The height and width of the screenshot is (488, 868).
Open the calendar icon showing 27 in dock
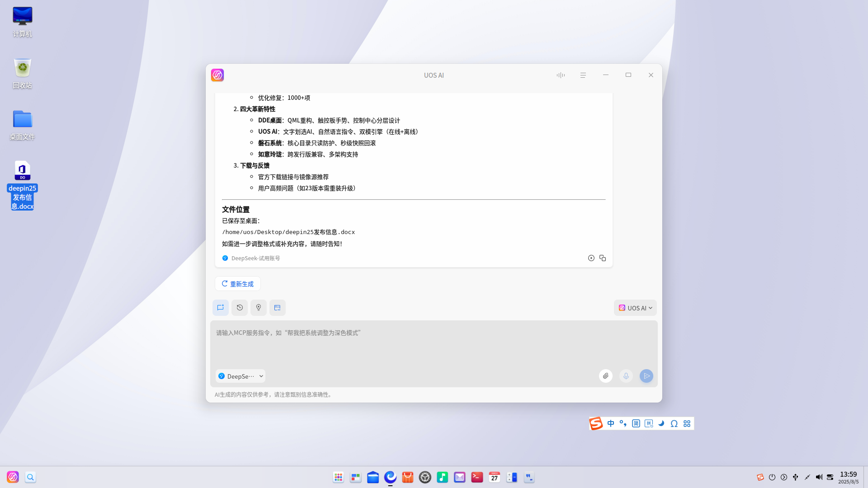pos(495,477)
